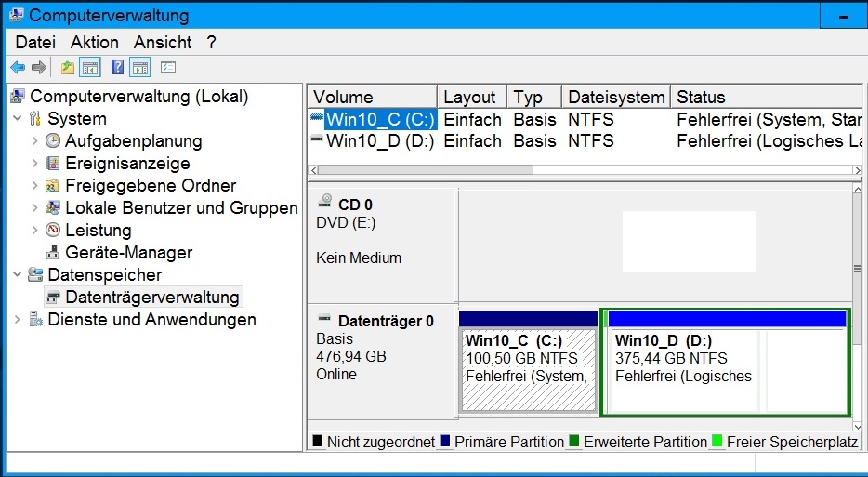Click the Datenspeicher icon
The height and width of the screenshot is (477, 868).
(x=35, y=275)
